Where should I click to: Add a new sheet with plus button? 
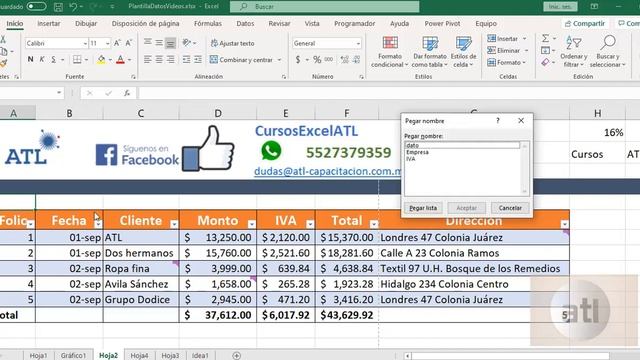[236, 356]
